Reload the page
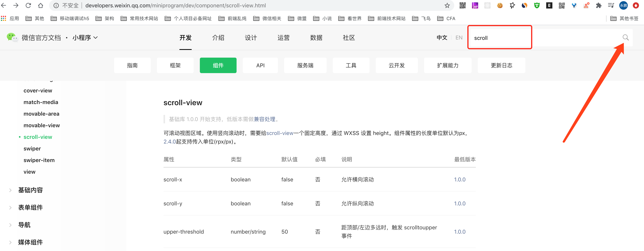The image size is (644, 251). click(28, 5)
